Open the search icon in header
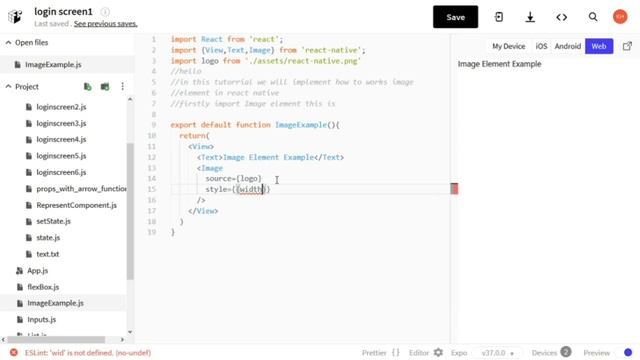Image resolution: width=640 pixels, height=360 pixels. pos(593,17)
